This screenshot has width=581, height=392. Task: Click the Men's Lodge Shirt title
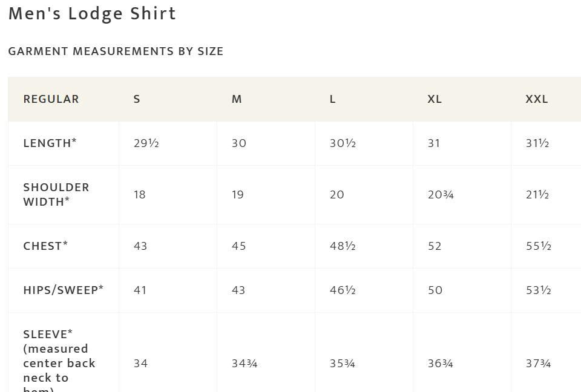(92, 14)
